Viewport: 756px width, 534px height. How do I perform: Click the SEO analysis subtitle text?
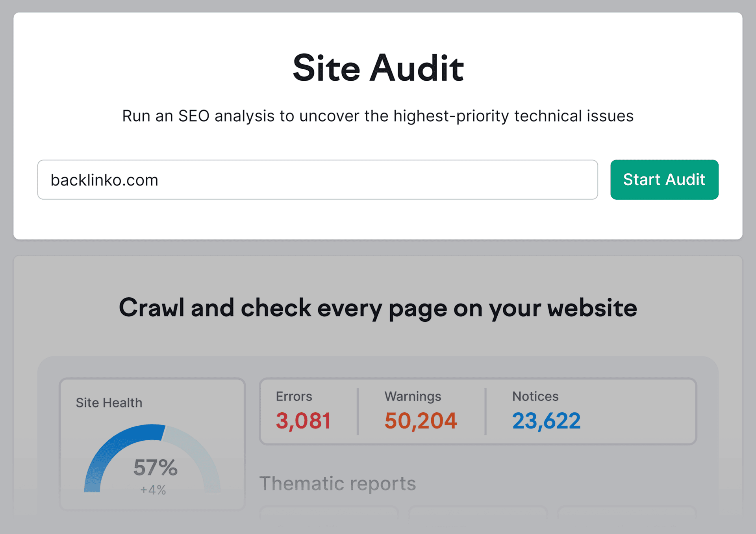378,116
